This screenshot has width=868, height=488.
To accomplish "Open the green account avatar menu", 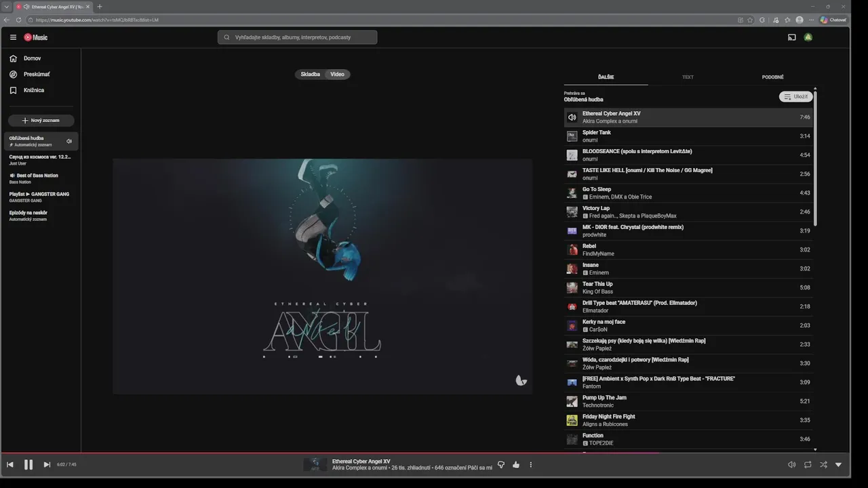I will click(x=808, y=37).
